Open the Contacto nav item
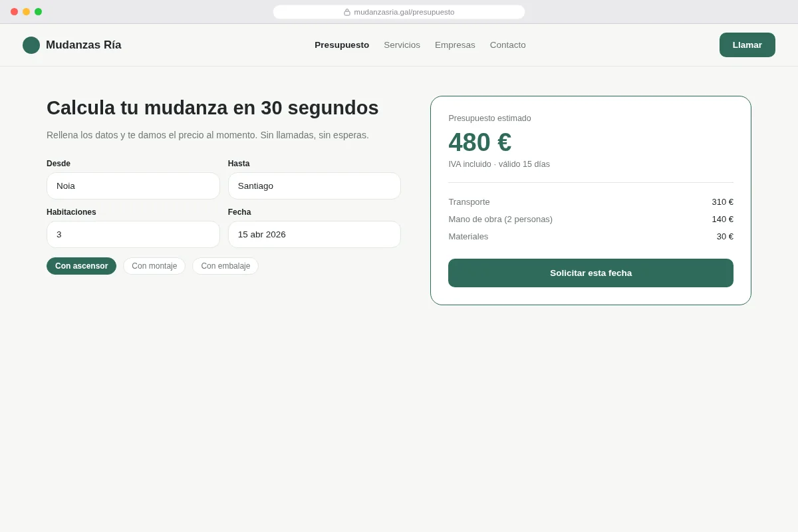The image size is (798, 532). 508,45
